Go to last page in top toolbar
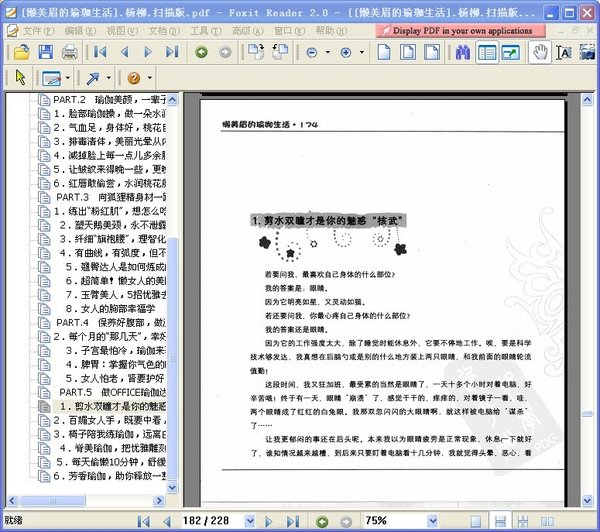The height and width of the screenshot is (532, 600). coord(172,52)
